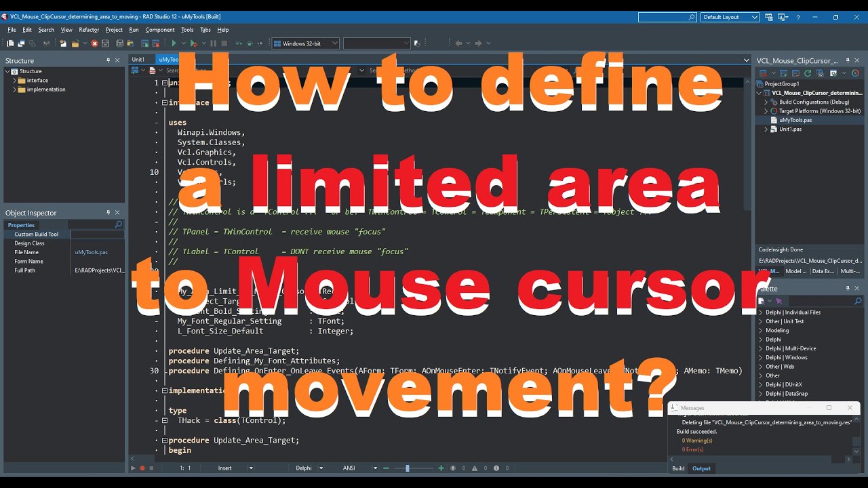Image resolution: width=868 pixels, height=488 pixels.
Task: Open the Project menu
Action: pos(114,30)
